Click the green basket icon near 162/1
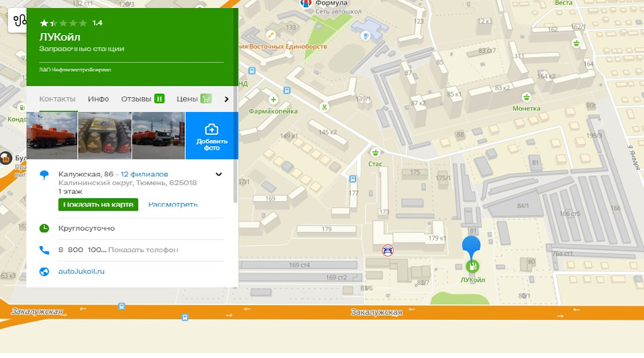 click(576, 43)
